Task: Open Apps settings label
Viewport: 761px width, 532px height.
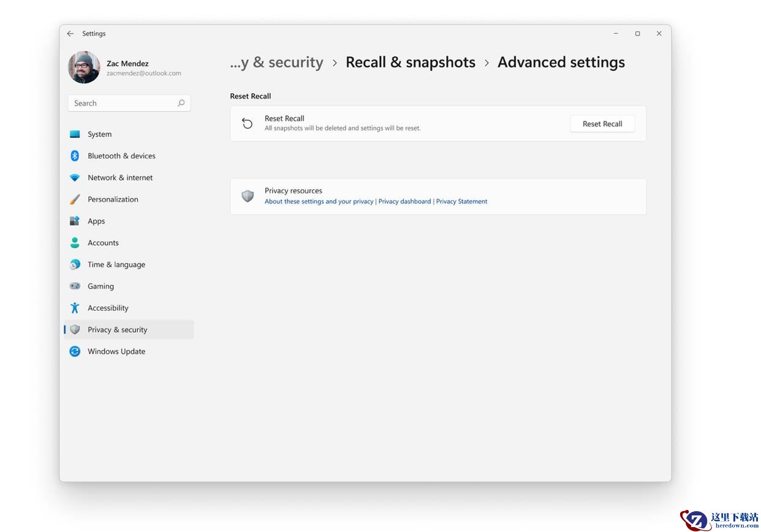Action: 96,221
